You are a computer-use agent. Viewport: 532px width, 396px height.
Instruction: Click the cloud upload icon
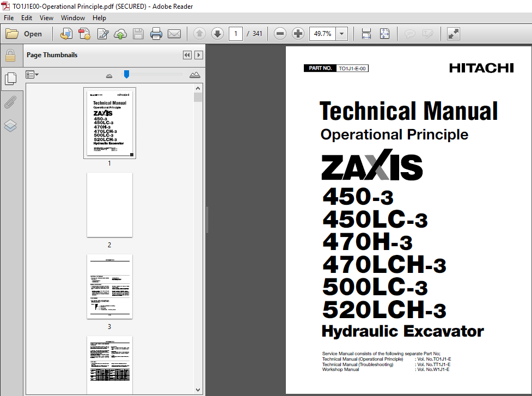[x=120, y=34]
